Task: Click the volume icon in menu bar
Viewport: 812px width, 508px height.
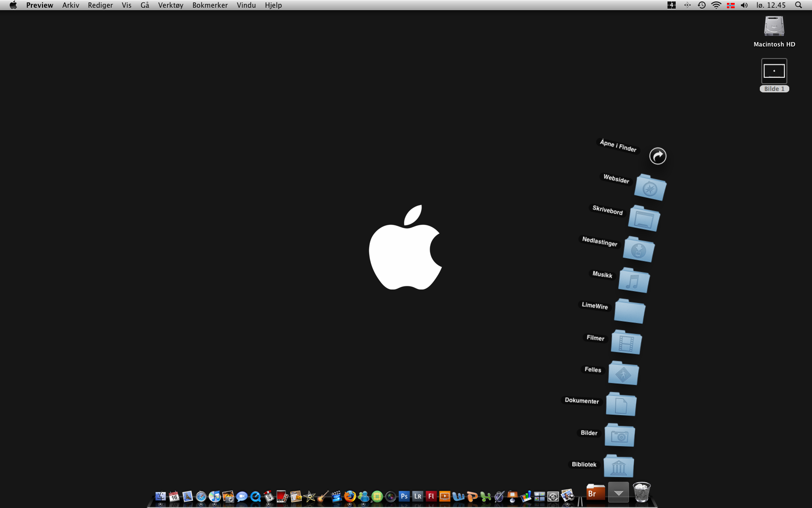Action: (x=744, y=5)
